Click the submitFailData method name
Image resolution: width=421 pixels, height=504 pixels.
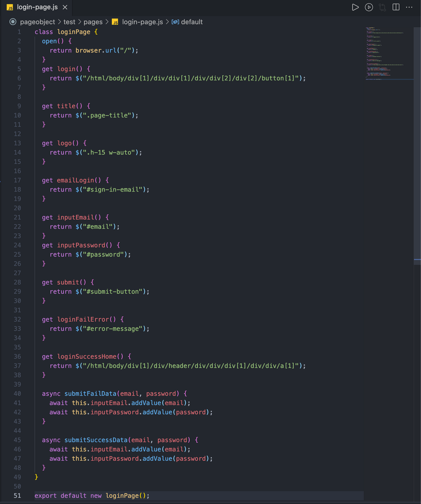click(90, 393)
